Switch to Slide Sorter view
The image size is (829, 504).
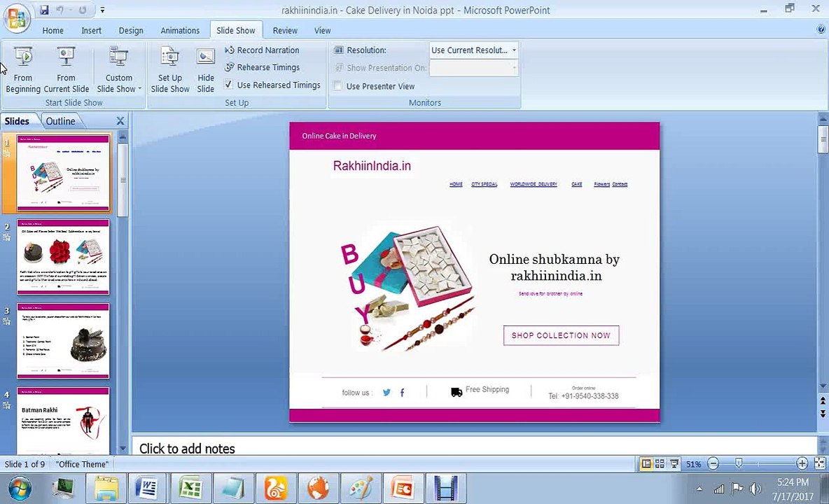click(x=660, y=464)
